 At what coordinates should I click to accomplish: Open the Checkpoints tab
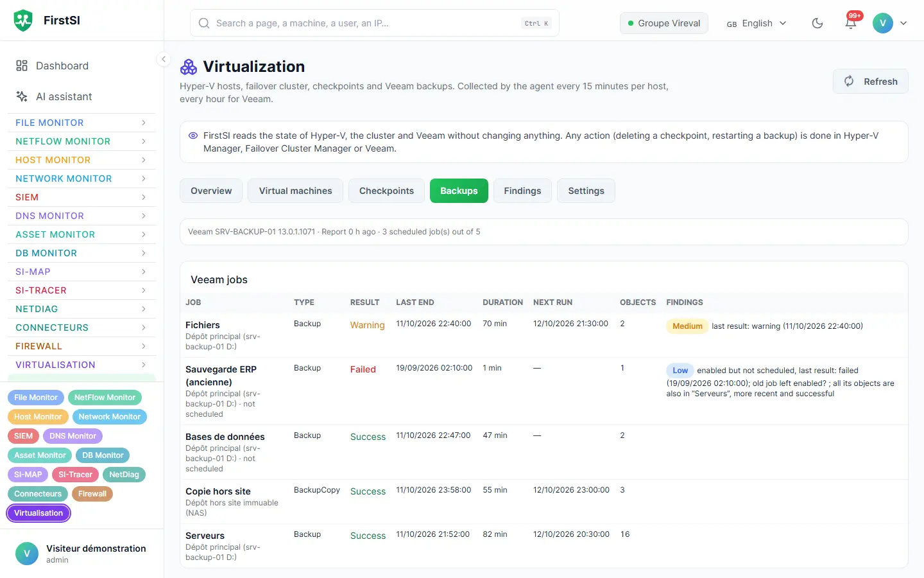point(386,191)
